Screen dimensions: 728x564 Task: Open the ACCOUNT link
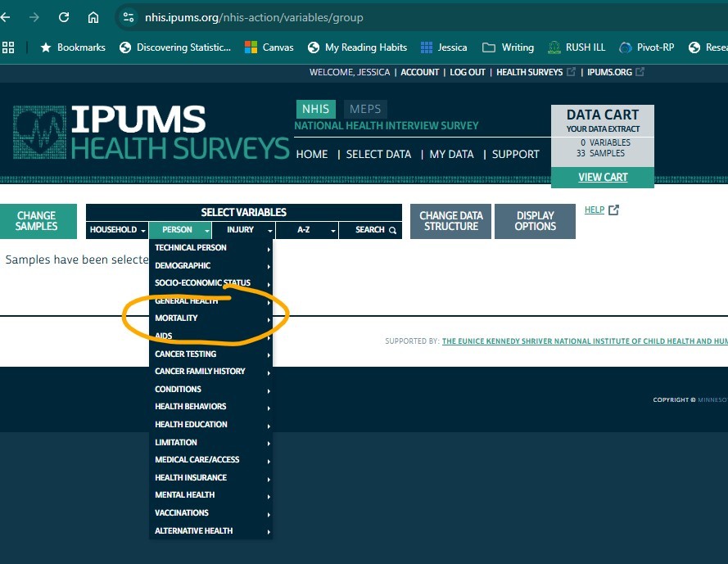click(x=420, y=72)
